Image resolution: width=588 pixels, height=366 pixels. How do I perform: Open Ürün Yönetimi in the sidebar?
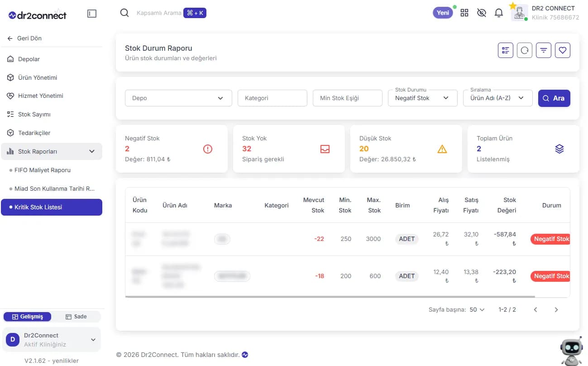pyautogui.click(x=52, y=77)
